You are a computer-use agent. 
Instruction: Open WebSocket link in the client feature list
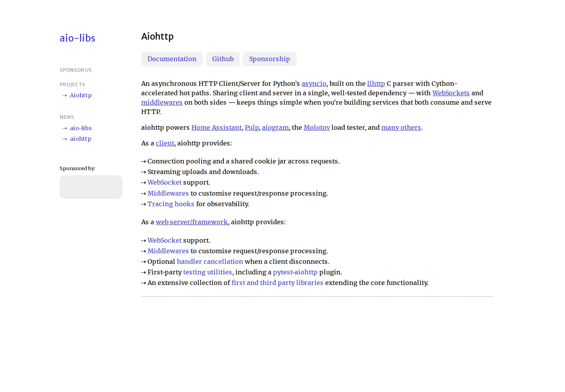pos(164,182)
